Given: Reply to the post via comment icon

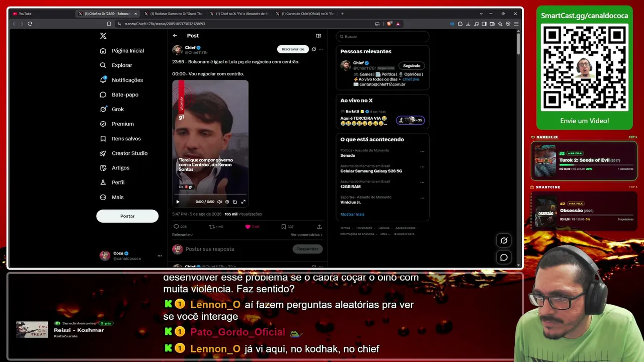Looking at the screenshot, I should [x=176, y=227].
